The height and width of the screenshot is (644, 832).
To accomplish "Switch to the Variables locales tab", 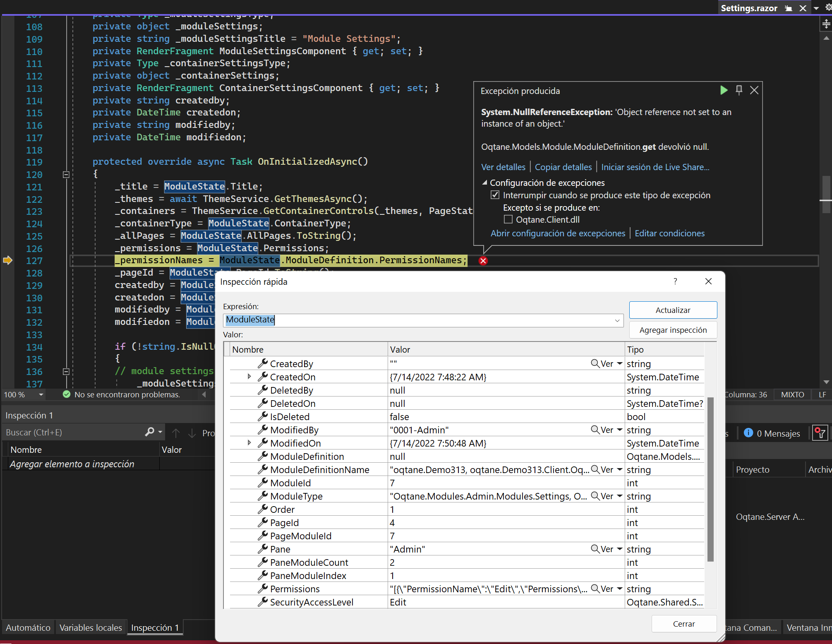I will [x=91, y=628].
